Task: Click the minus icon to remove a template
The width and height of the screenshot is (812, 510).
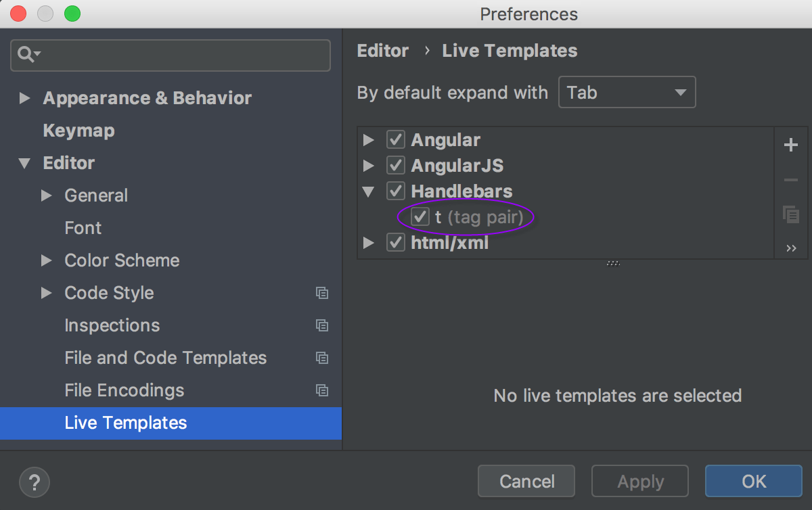Action: (x=791, y=179)
